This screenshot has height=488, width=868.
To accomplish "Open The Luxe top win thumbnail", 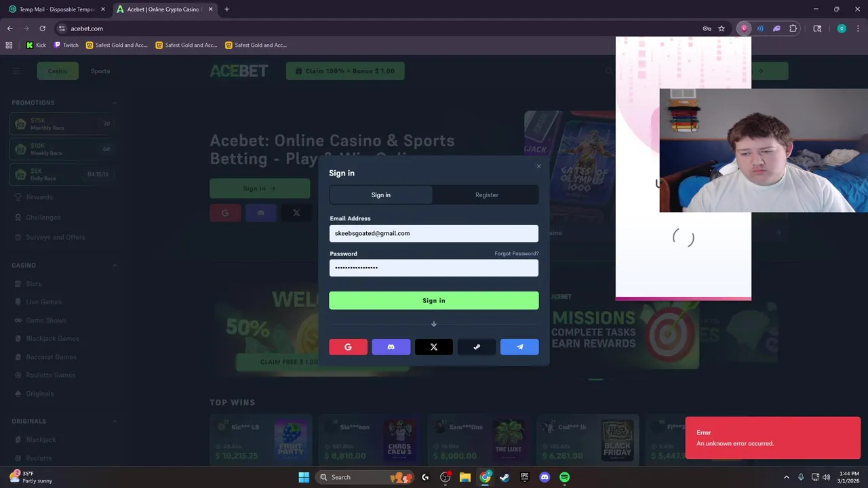I will (x=509, y=440).
